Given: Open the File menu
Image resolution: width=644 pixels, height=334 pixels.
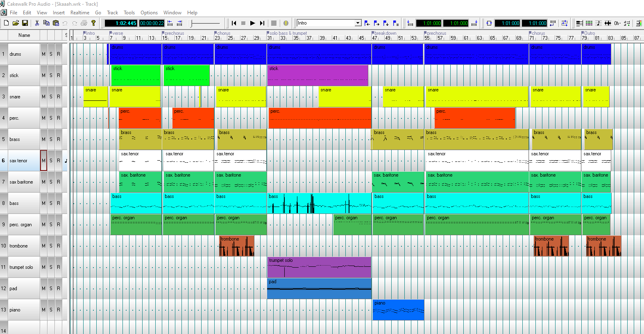Looking at the screenshot, I should [x=14, y=13].
